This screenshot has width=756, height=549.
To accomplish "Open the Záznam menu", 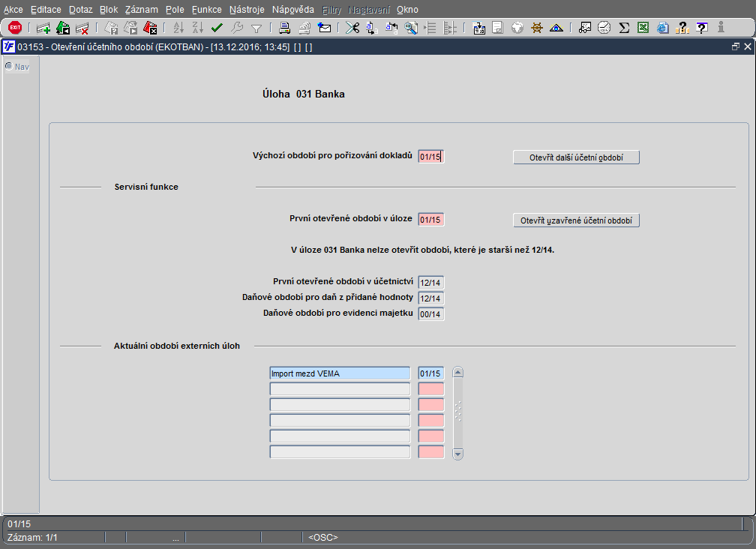I will [141, 10].
